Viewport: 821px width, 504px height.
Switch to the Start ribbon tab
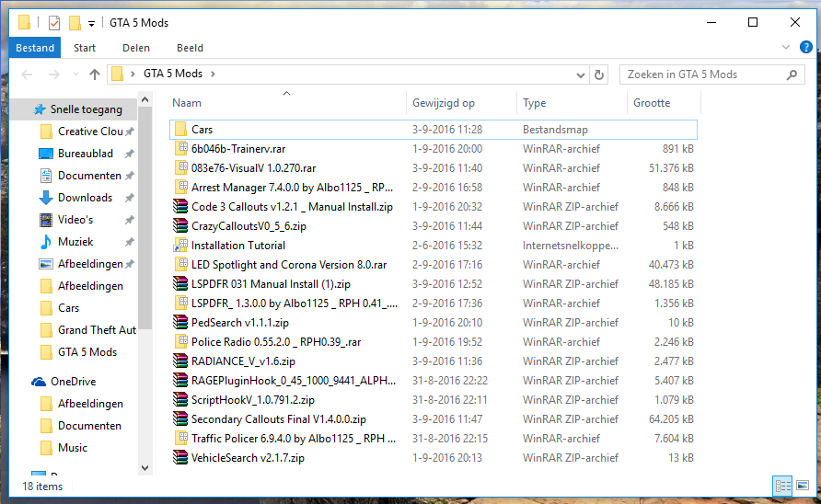[85, 48]
